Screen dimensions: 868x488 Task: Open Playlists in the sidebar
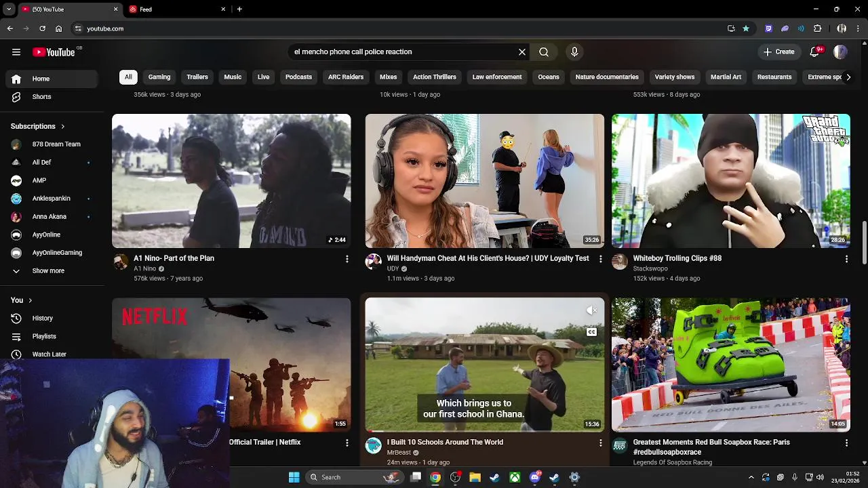51,336
